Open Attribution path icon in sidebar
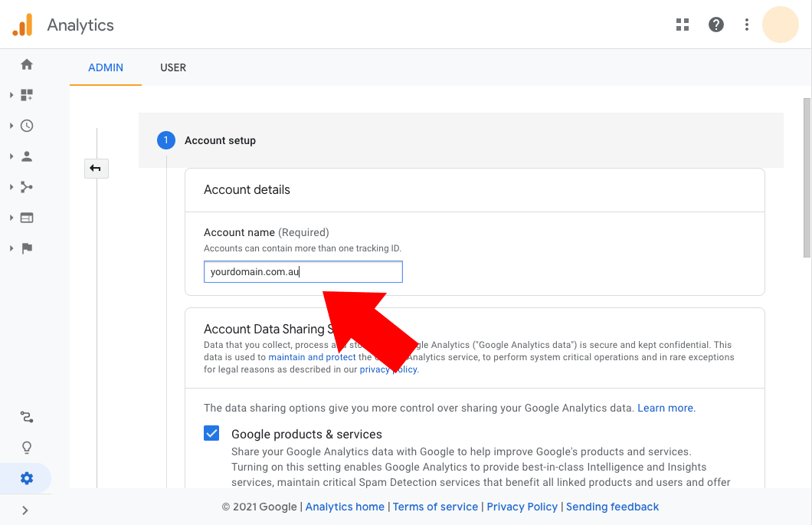The image size is (812, 525). tap(27, 417)
